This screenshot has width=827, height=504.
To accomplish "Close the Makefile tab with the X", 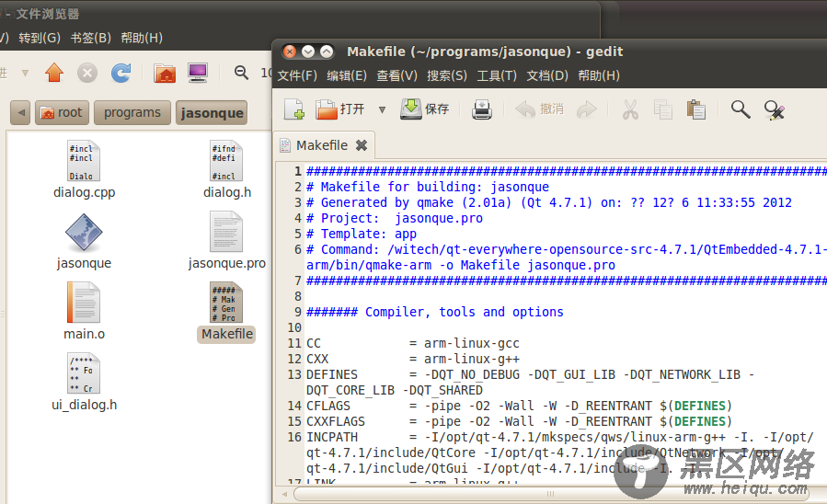I will click(362, 145).
